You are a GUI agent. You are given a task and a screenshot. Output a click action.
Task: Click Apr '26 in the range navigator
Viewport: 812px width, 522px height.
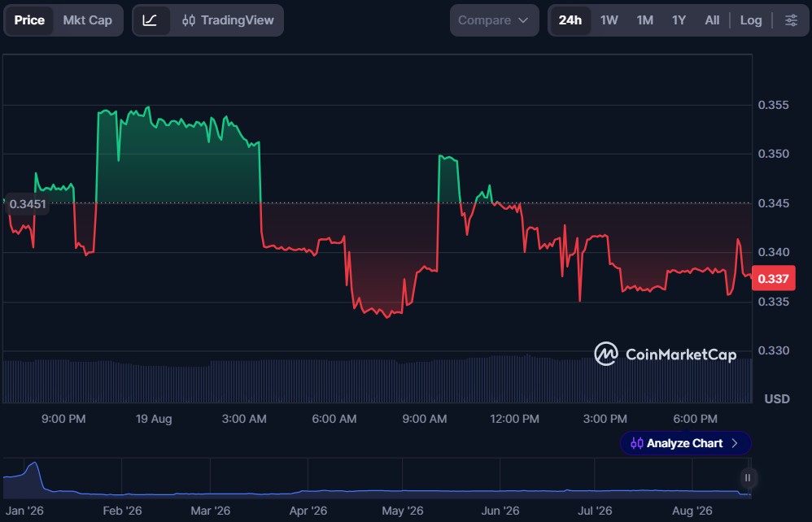pyautogui.click(x=308, y=511)
